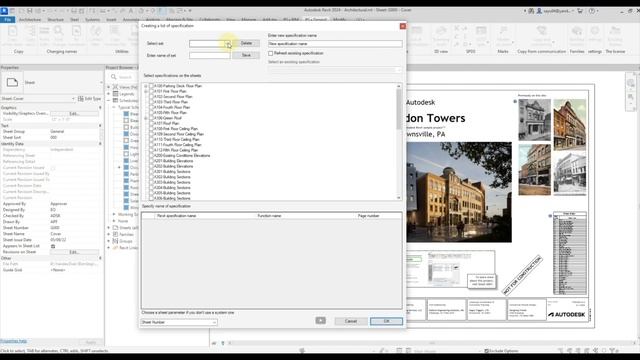Switch to the Structure ribbon tab

56,20
